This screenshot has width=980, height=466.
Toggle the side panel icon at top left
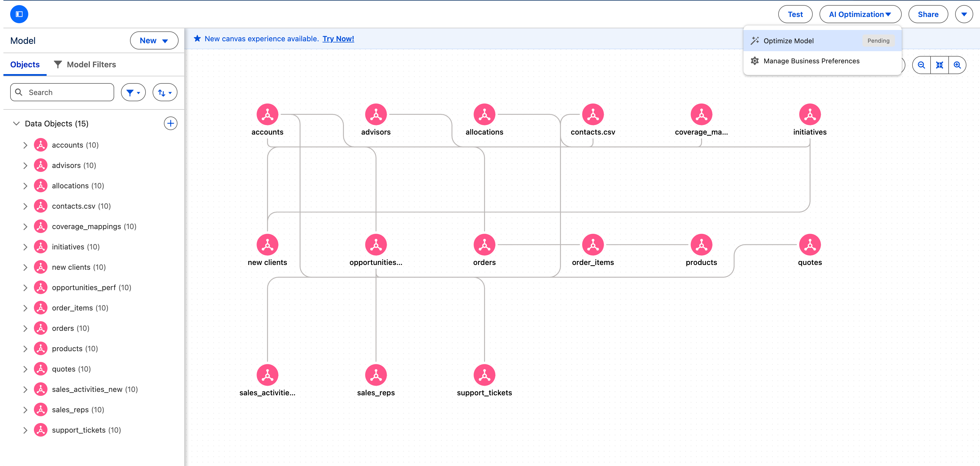click(19, 14)
